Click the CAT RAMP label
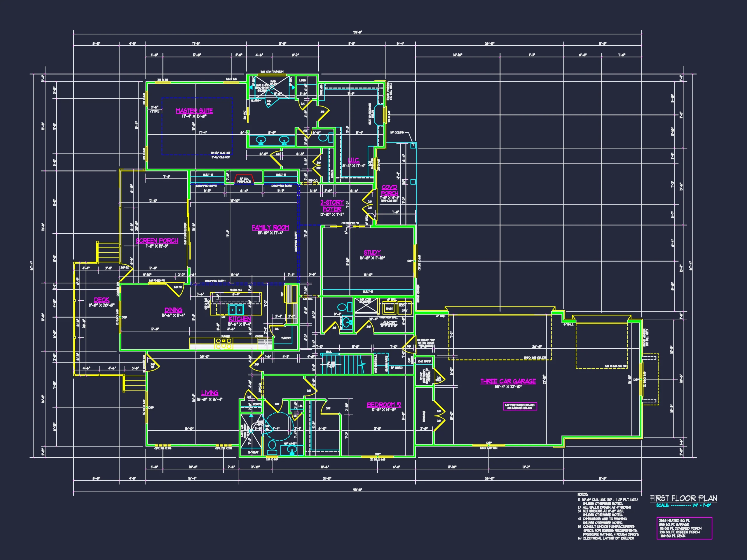747x560 pixels. click(425, 361)
